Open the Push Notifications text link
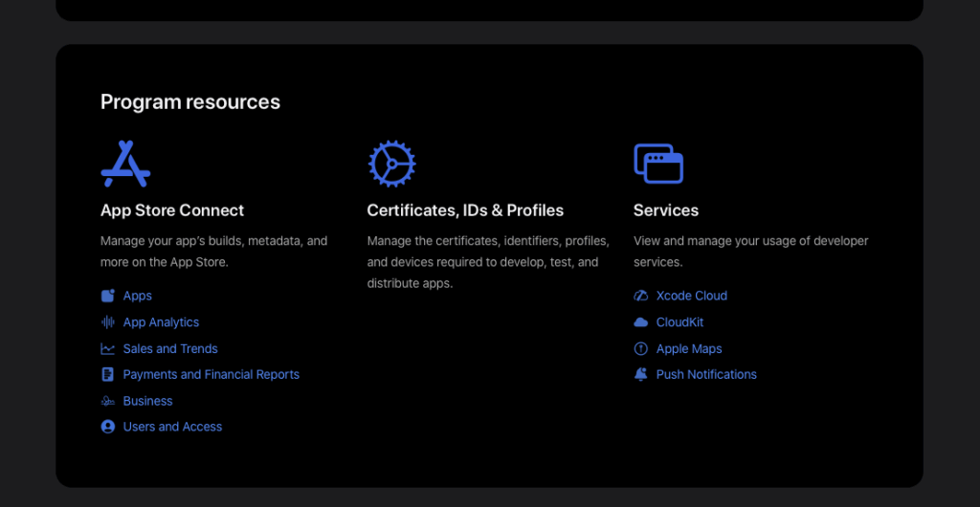 pyautogui.click(x=706, y=375)
